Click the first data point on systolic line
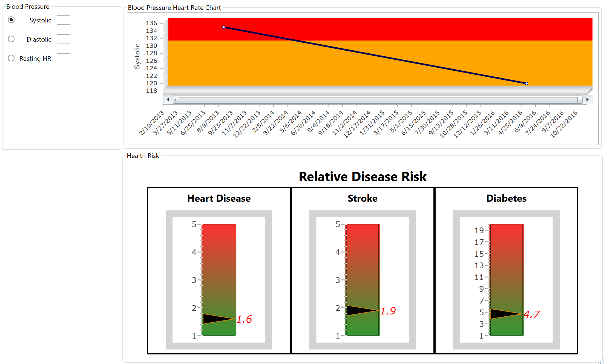This screenshot has height=364, width=604. point(224,27)
